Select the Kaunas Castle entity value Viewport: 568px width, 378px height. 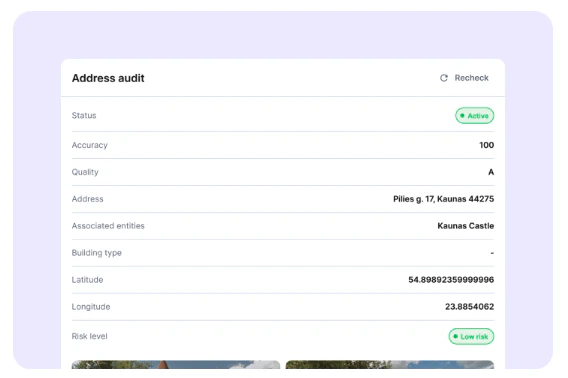pos(465,226)
